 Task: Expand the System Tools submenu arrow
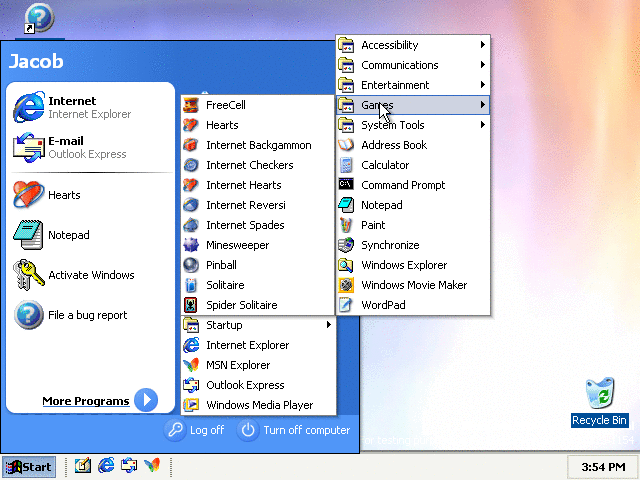482,124
